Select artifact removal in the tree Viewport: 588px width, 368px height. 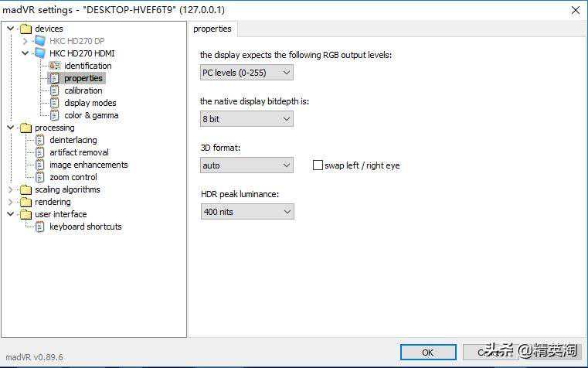[79, 152]
